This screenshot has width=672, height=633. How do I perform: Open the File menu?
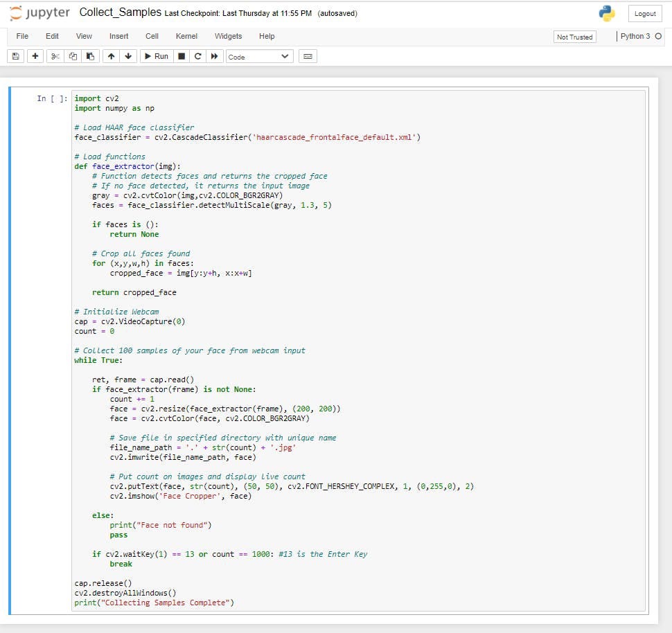coord(22,36)
